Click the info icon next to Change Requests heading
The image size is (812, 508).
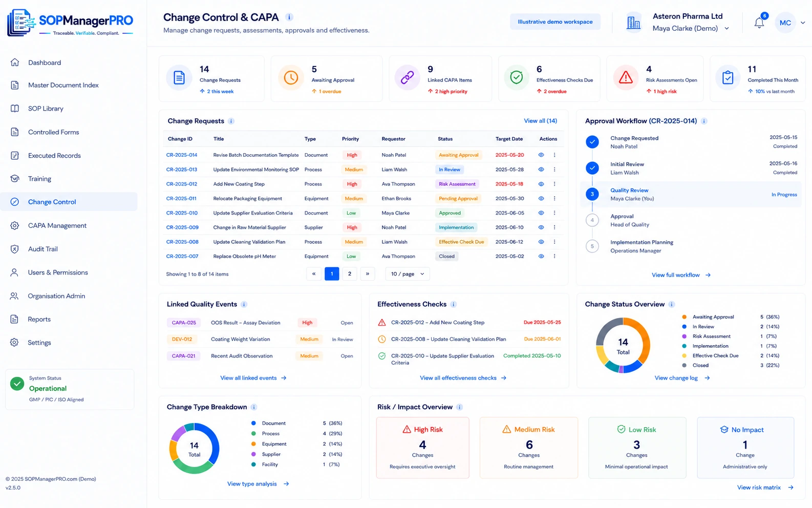coord(231,121)
